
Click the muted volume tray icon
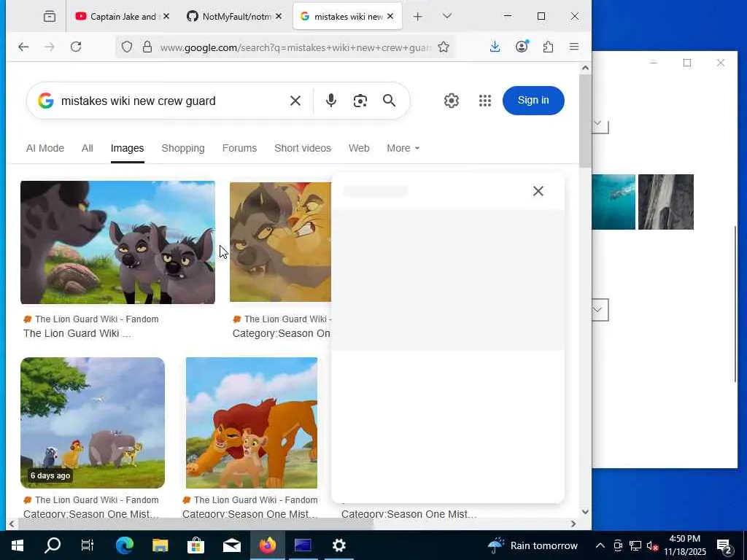tap(652, 545)
